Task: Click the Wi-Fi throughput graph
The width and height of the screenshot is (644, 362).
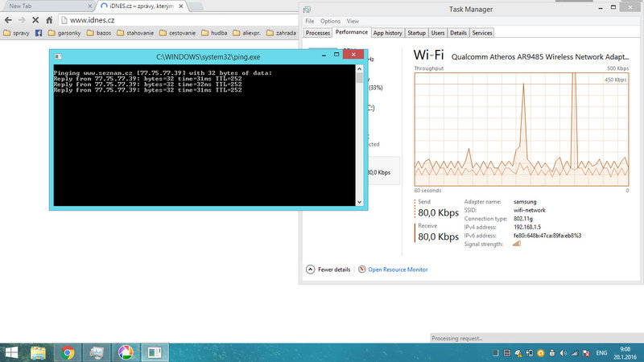Action: 521,130
